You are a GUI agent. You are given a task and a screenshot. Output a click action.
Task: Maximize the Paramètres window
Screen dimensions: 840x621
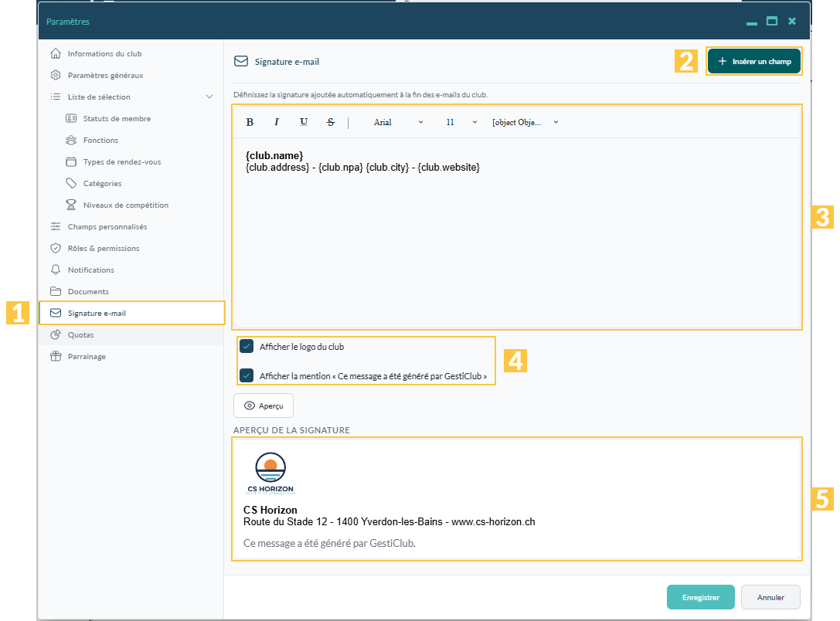coord(771,22)
